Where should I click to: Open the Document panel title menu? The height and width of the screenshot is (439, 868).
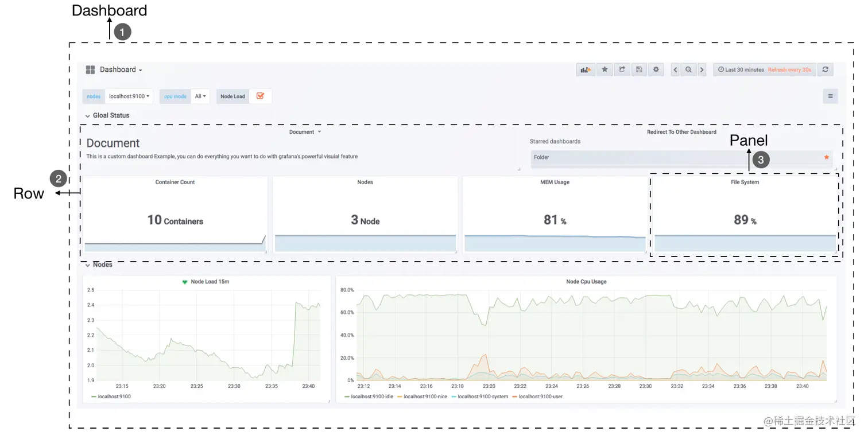click(x=305, y=132)
